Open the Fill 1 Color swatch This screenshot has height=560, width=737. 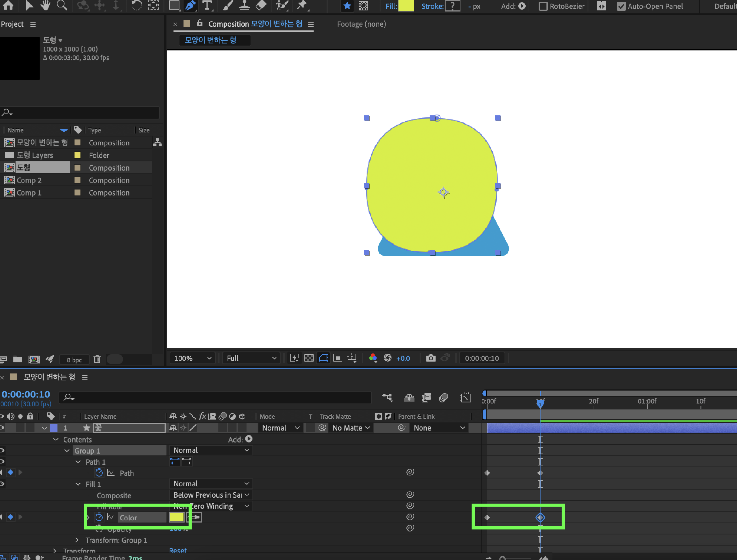click(x=177, y=517)
